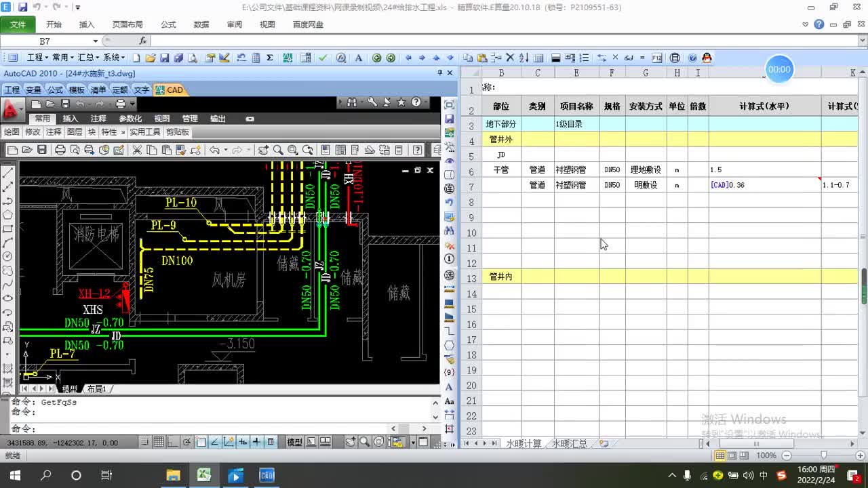Click the green back navigation circle icon
Screen dimensions: 868x488
[x=377, y=58]
